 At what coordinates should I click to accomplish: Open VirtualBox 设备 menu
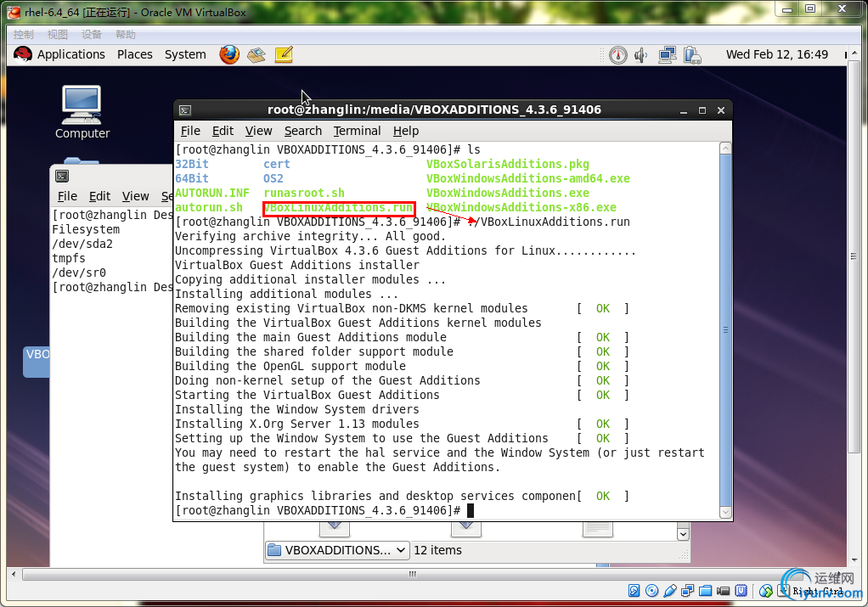pyautogui.click(x=92, y=34)
